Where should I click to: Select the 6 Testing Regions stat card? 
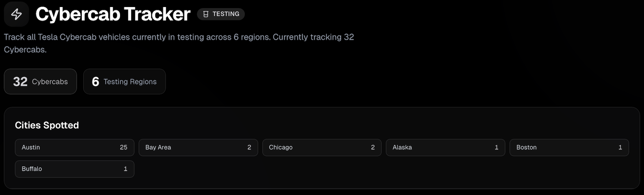pyautogui.click(x=124, y=82)
